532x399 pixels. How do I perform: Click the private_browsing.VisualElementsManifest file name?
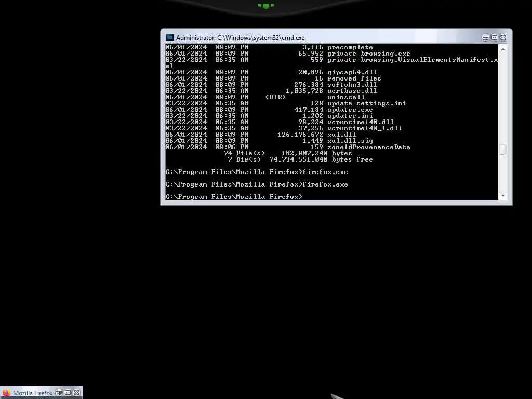point(412,60)
